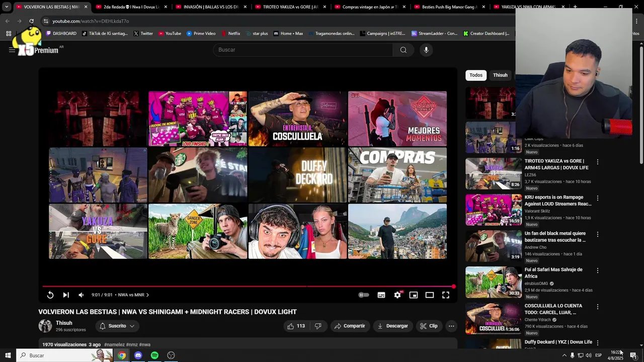Mute the video with speaker icon

pos(81,295)
